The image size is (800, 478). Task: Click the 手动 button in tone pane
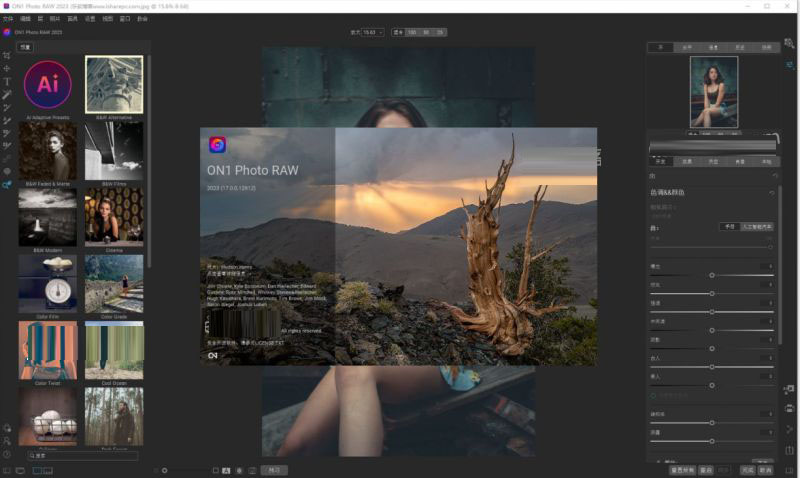[x=730, y=227]
